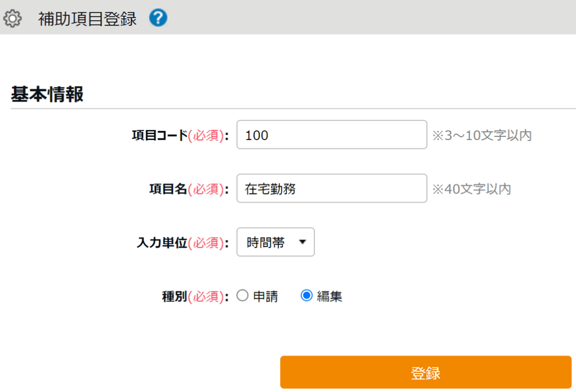Click the 種別 field label
576x392 pixels.
click(174, 296)
